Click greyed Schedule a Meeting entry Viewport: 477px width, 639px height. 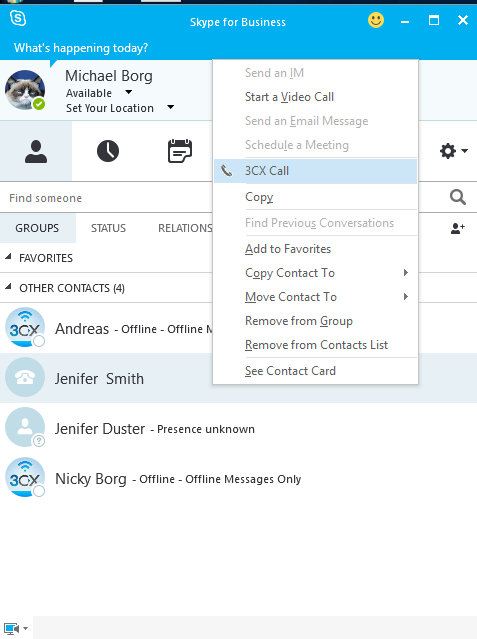[x=315, y=145]
